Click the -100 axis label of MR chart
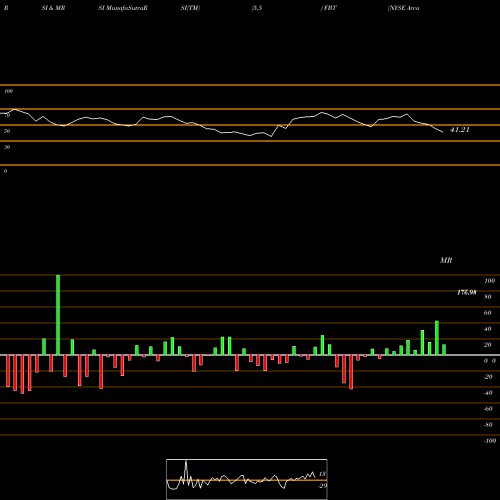 [x=490, y=441]
